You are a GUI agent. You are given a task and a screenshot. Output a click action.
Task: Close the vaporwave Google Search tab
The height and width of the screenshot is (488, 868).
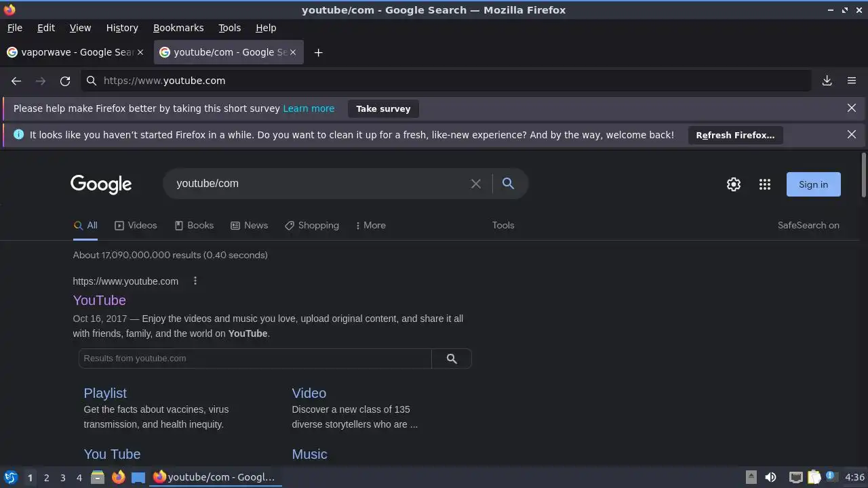pos(140,52)
